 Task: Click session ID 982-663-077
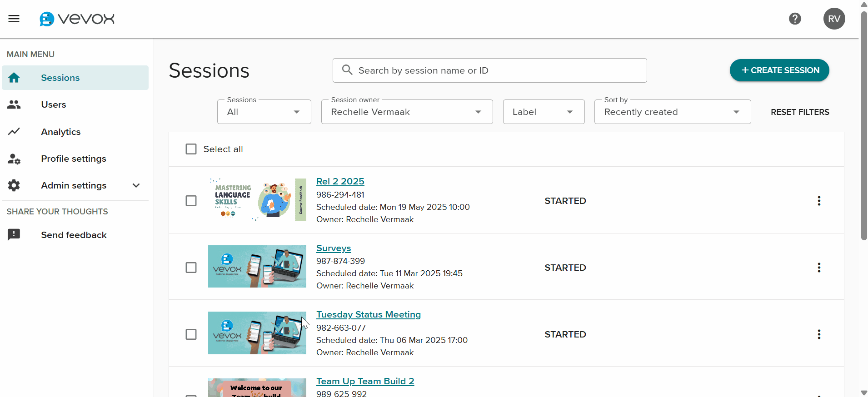pos(341,328)
